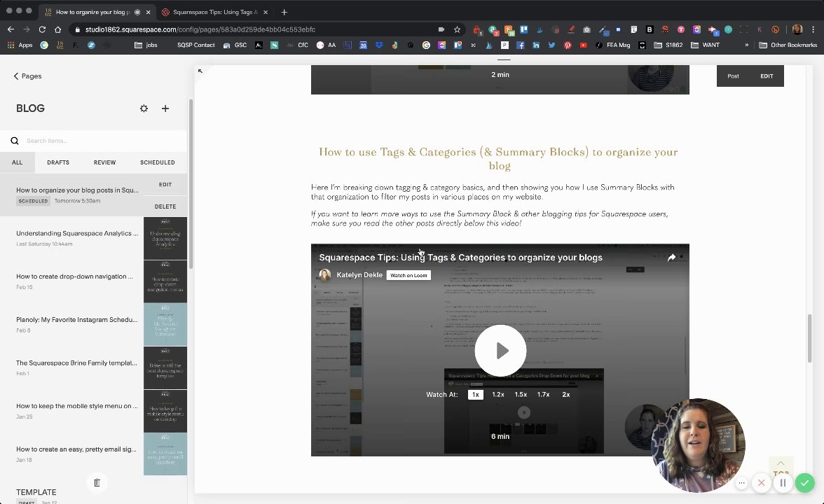Viewport: 824px width, 504px height.
Task: Open the Apps bookmark
Action: click(20, 45)
